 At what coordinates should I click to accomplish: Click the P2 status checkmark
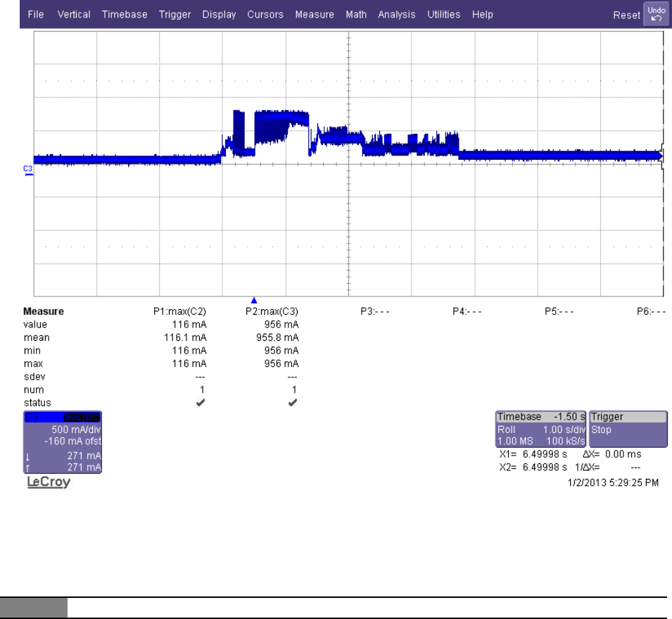293,402
